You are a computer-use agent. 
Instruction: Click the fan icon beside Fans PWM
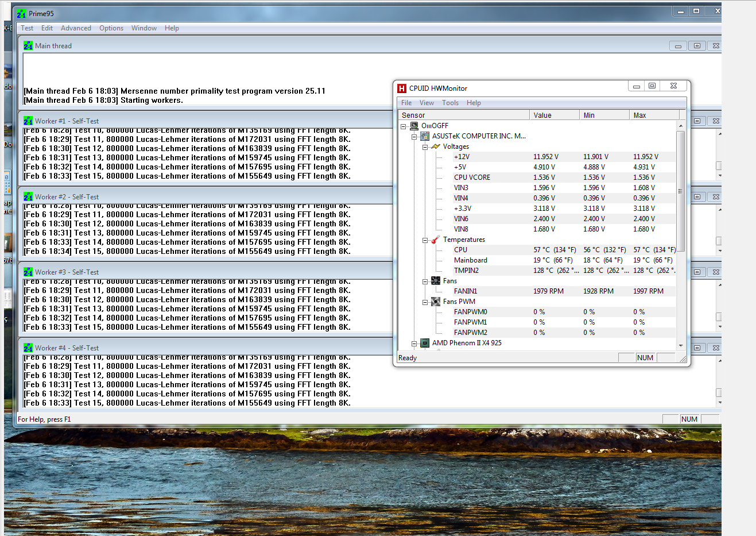(x=436, y=302)
